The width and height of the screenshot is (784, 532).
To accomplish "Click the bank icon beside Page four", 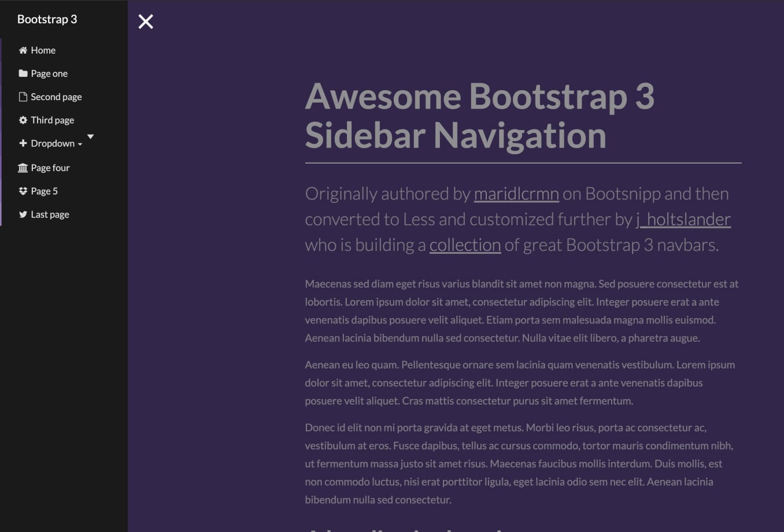I will tap(23, 167).
